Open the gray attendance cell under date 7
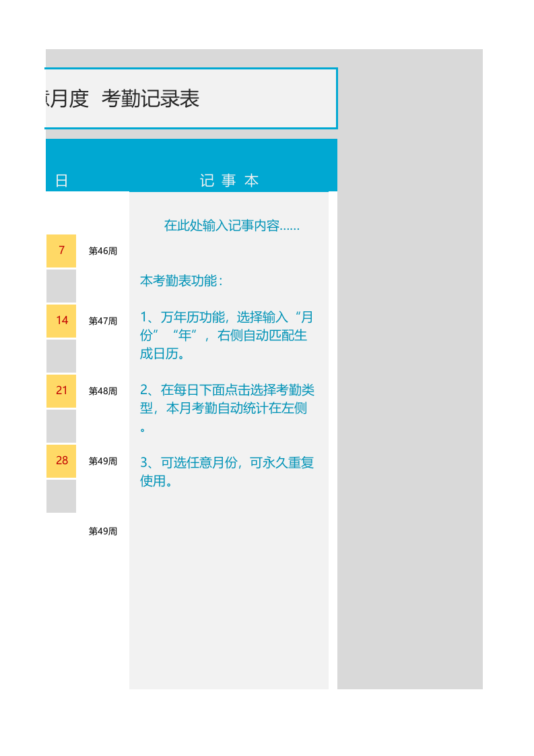The image size is (534, 756). pos(61,286)
